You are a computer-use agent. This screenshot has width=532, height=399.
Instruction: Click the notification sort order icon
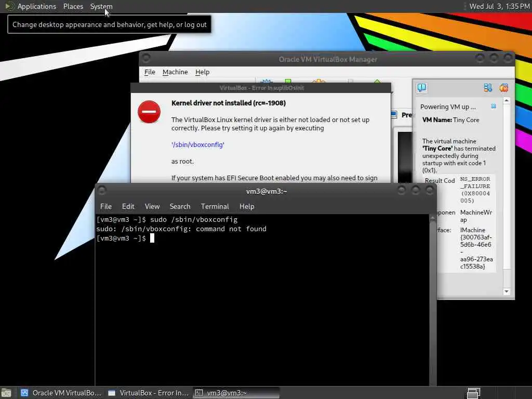tap(488, 88)
